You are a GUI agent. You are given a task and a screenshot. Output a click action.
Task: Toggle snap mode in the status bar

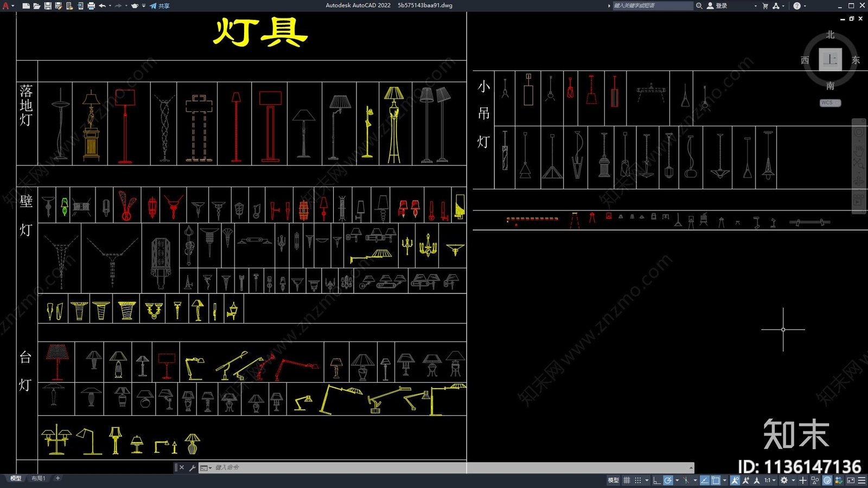click(x=639, y=480)
